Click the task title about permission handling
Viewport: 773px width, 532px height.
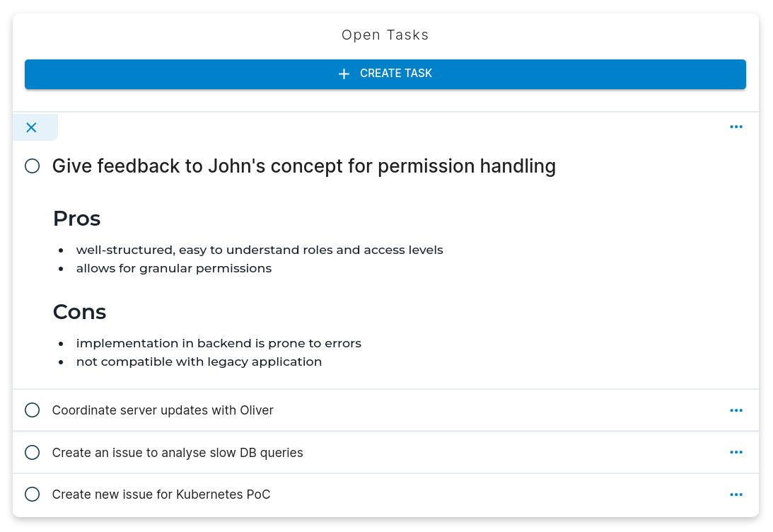304,166
